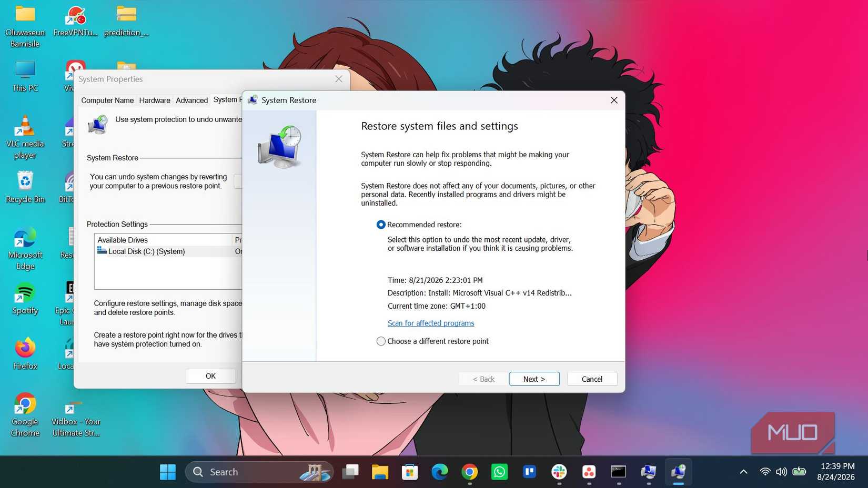The width and height of the screenshot is (868, 488).
Task: Open FreeVPN shortcut on the desktop
Action: click(x=75, y=21)
